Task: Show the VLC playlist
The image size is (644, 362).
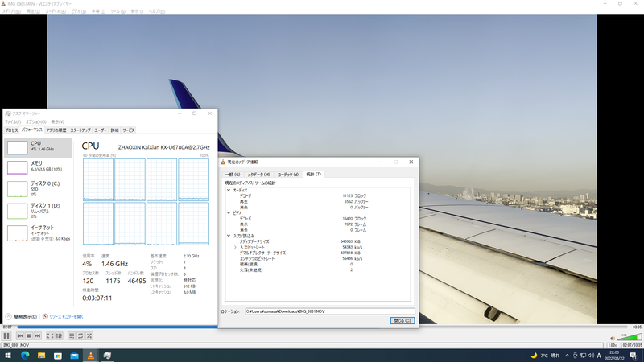Action: pos(72,335)
